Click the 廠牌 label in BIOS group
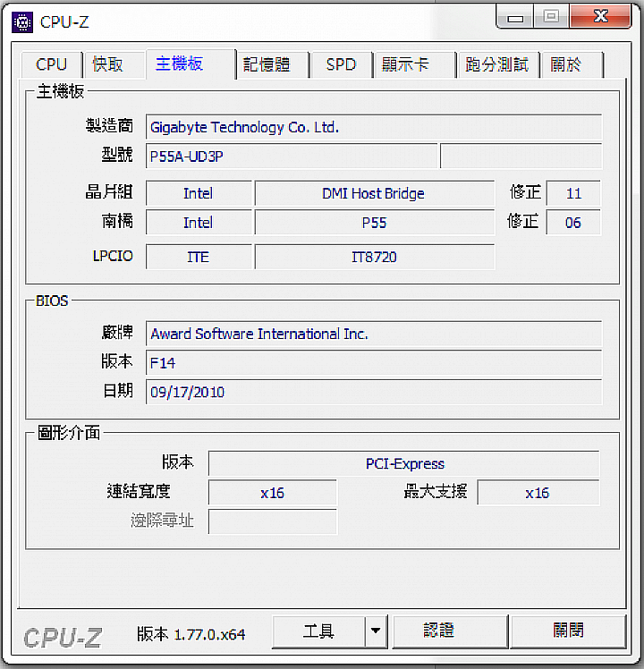This screenshot has width=644, height=669. tap(117, 333)
